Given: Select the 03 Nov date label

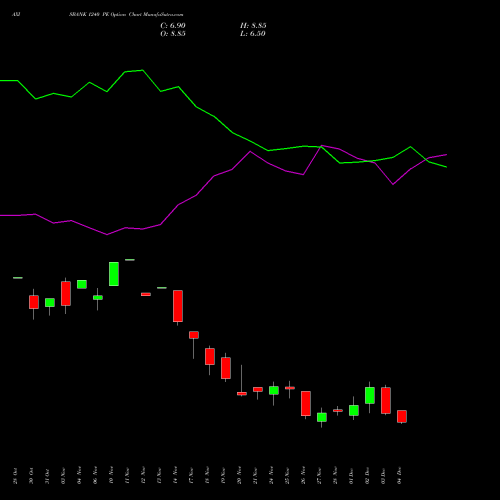Looking at the screenshot, I should pos(63,476).
